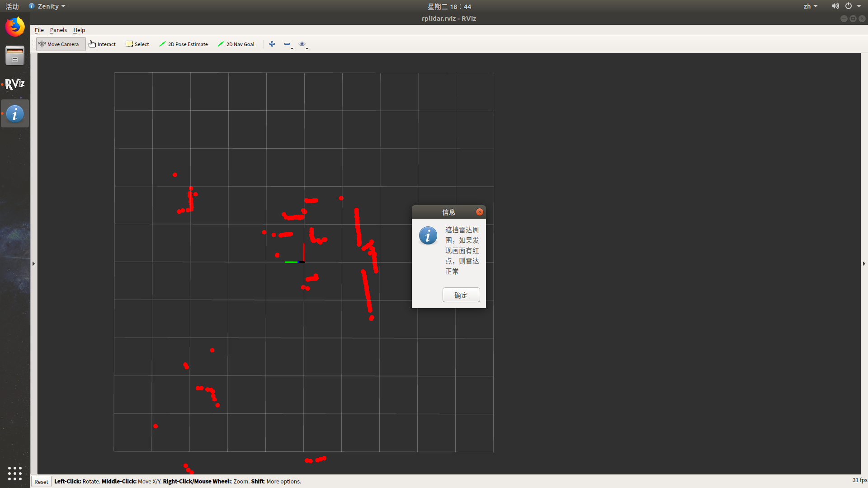The width and height of the screenshot is (868, 488).
Task: Open the eye view-options dropdown
Action: click(303, 44)
